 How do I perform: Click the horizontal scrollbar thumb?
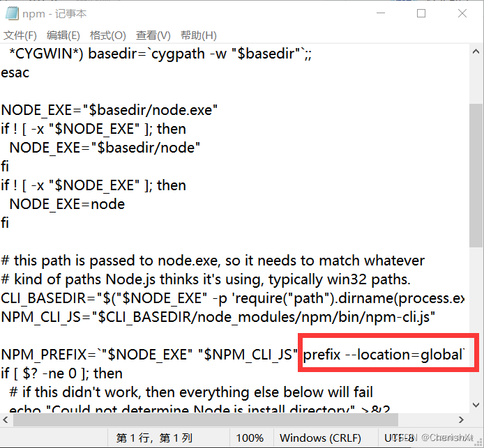205,419
